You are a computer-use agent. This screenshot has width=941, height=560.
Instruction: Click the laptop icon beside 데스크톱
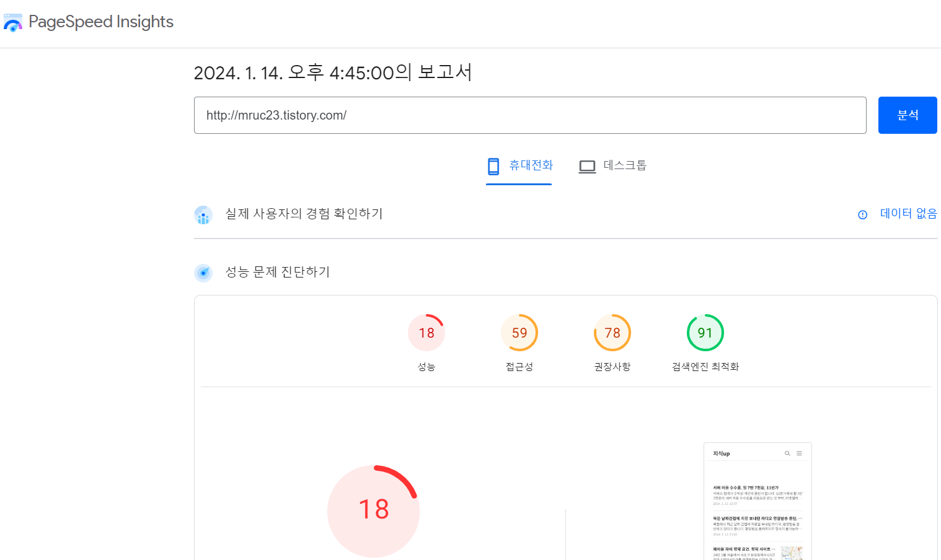pyautogui.click(x=586, y=165)
